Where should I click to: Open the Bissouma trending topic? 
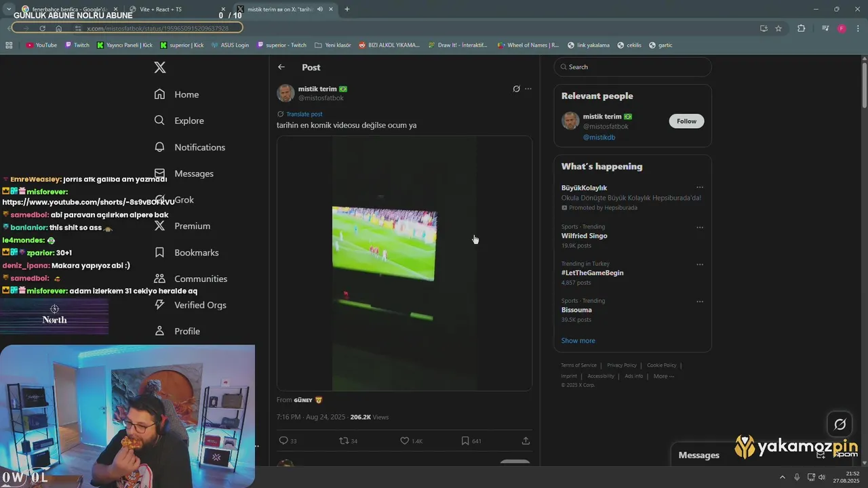click(x=576, y=310)
